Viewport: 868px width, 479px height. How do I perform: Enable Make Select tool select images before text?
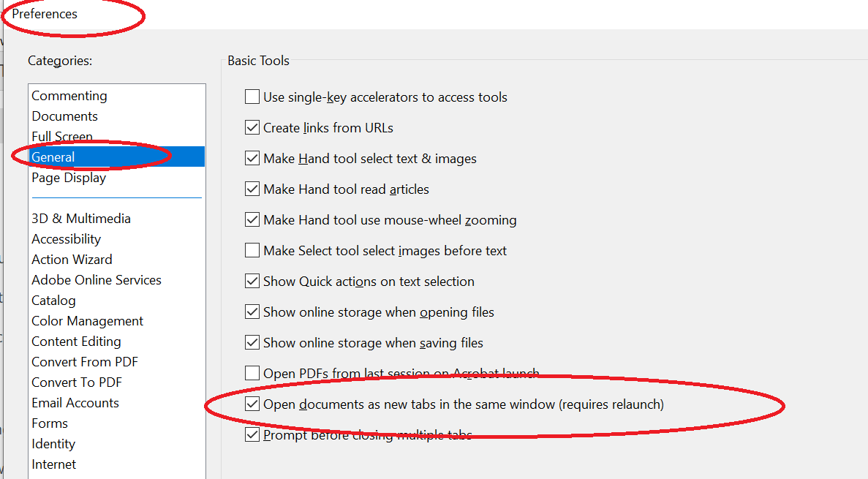click(x=252, y=250)
